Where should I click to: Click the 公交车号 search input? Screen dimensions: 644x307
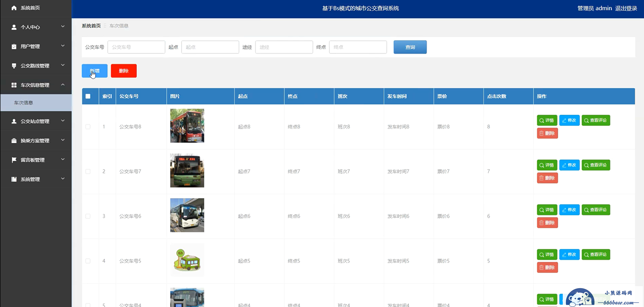click(x=136, y=47)
